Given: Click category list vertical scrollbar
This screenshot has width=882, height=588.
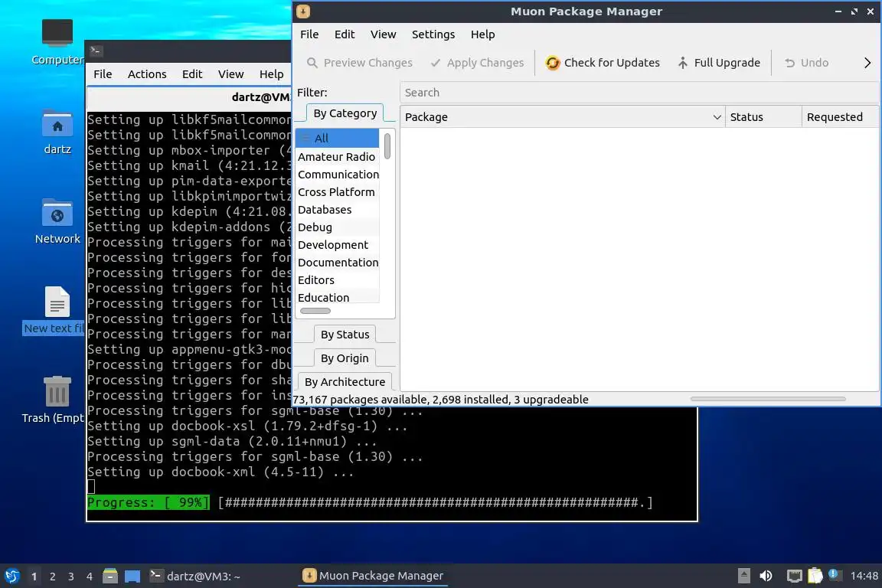Looking at the screenshot, I should tap(387, 145).
